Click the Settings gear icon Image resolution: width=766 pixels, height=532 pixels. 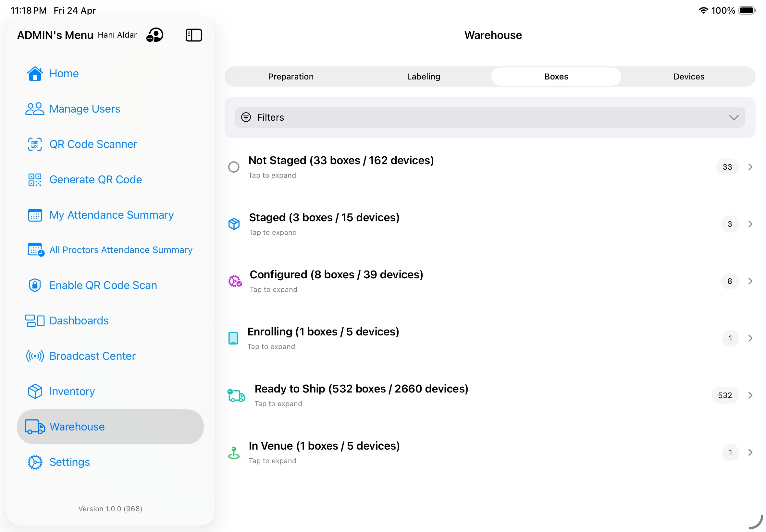coord(35,462)
